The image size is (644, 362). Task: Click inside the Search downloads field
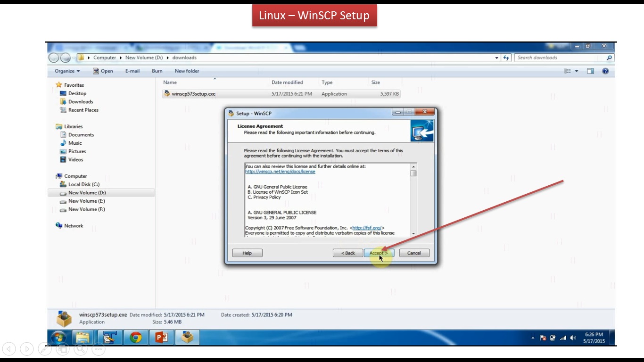point(560,58)
